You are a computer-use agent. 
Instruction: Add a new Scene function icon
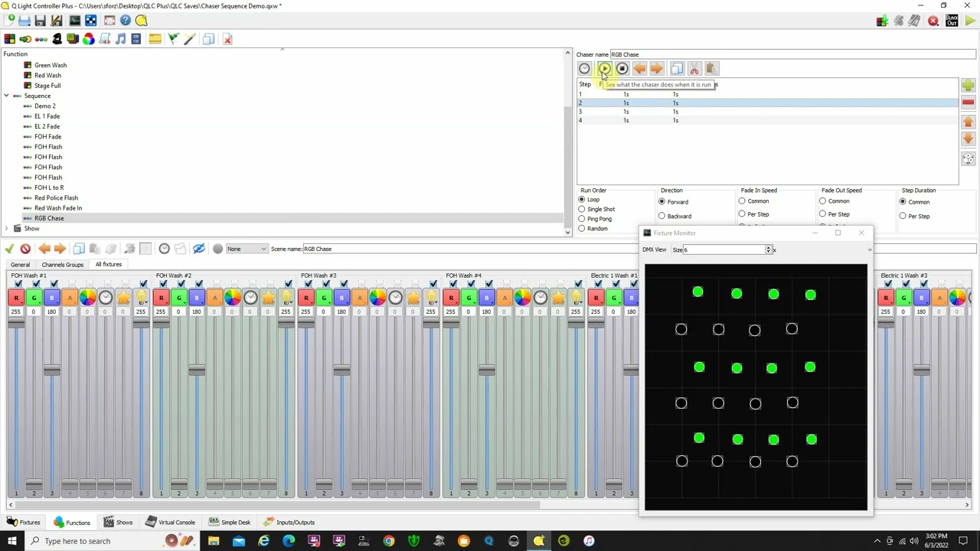point(9,39)
